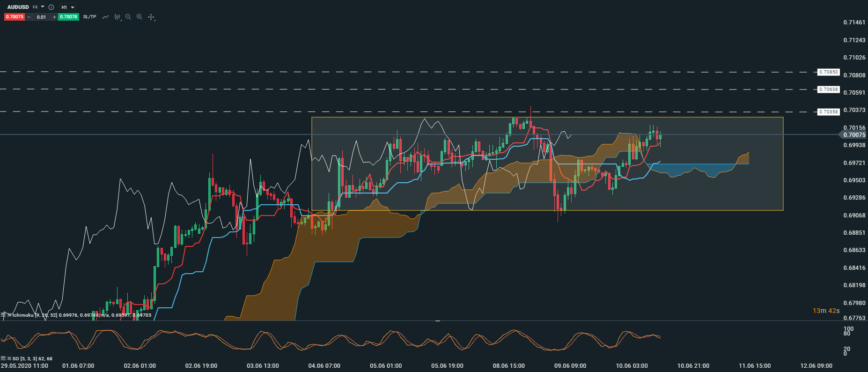The image size is (868, 372).
Task: Remove the SO stochastic indicator
Action: pos(9,358)
